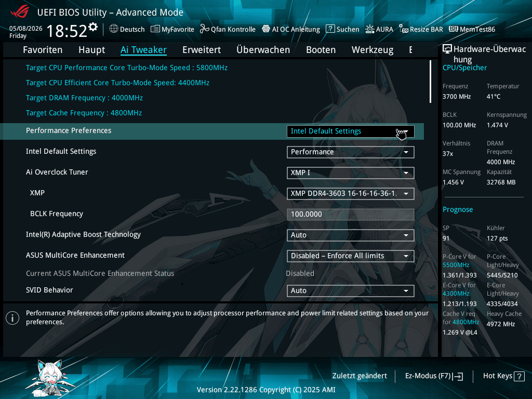Click CPU/Speicher heading
This screenshot has width=532, height=399.
point(464,68)
